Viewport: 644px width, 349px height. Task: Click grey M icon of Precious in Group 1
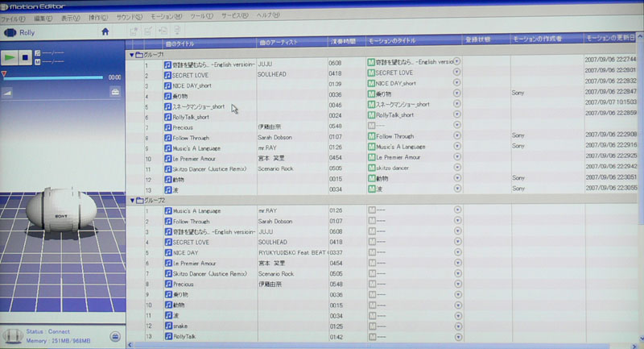pos(371,126)
